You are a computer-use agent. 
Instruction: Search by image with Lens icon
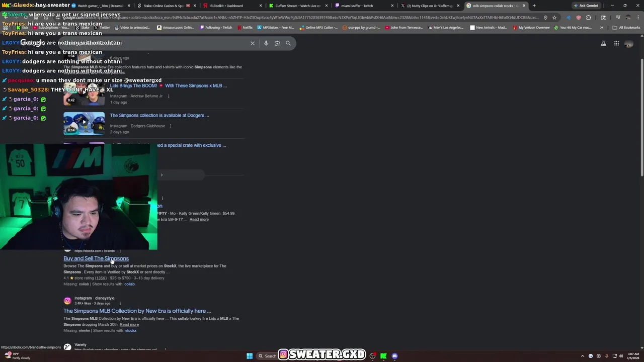coord(277,43)
